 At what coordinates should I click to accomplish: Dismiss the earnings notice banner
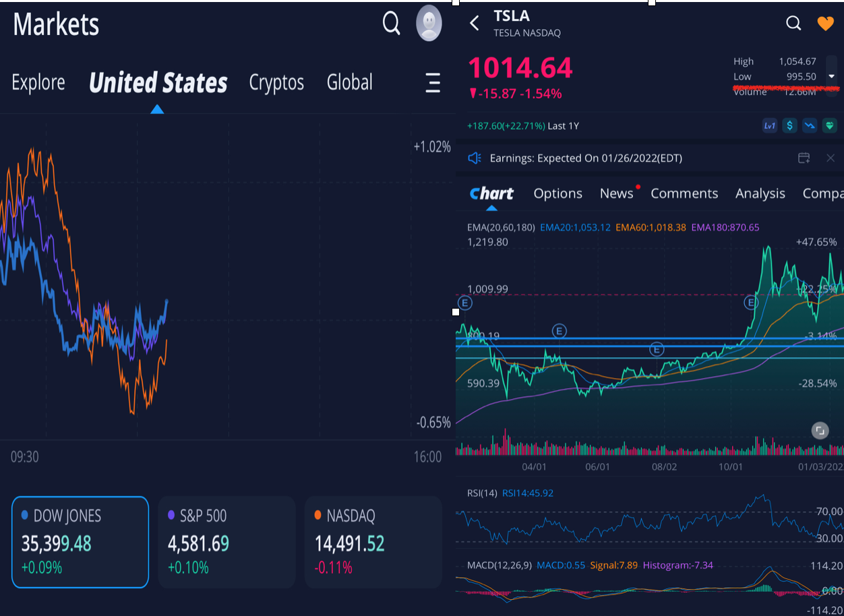(831, 158)
